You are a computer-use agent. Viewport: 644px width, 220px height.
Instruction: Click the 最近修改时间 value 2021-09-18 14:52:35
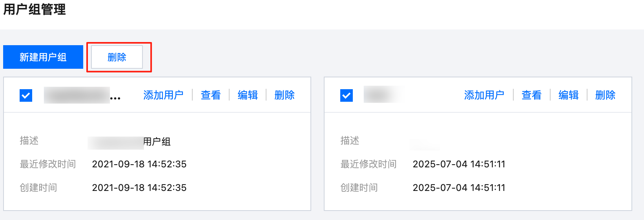139,164
